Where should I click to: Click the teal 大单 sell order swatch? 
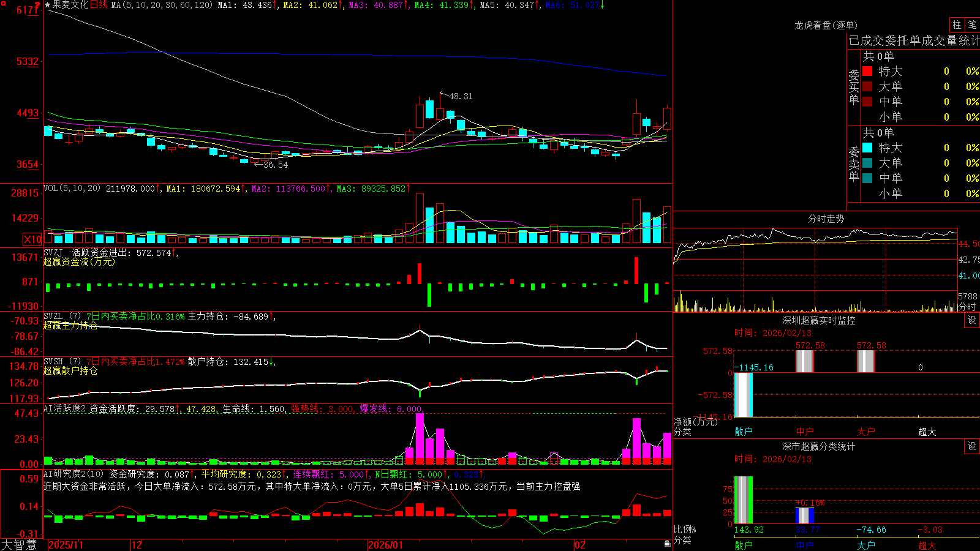click(867, 163)
